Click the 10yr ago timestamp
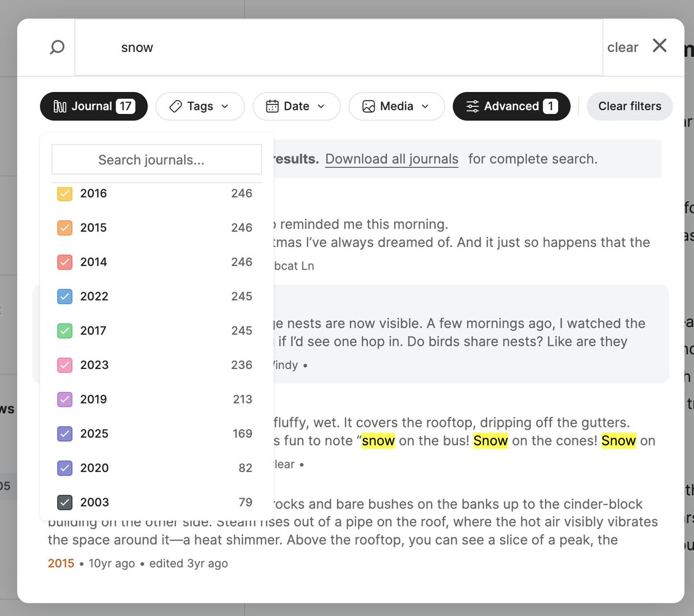The height and width of the screenshot is (616, 694). 112,563
